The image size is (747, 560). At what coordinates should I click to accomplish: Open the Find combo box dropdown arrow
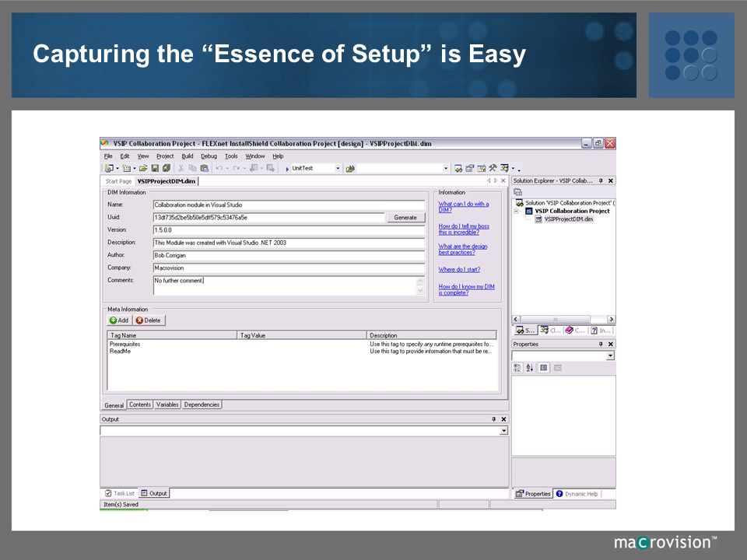[x=446, y=169]
